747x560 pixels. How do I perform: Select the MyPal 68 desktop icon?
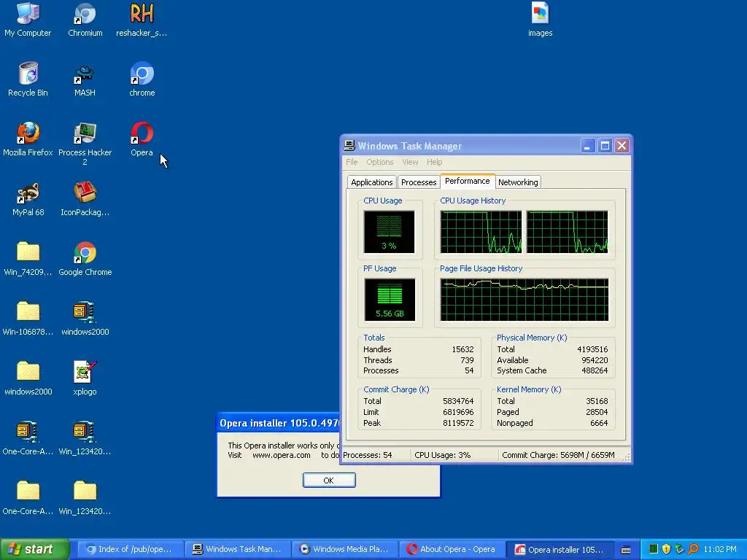[x=28, y=199]
